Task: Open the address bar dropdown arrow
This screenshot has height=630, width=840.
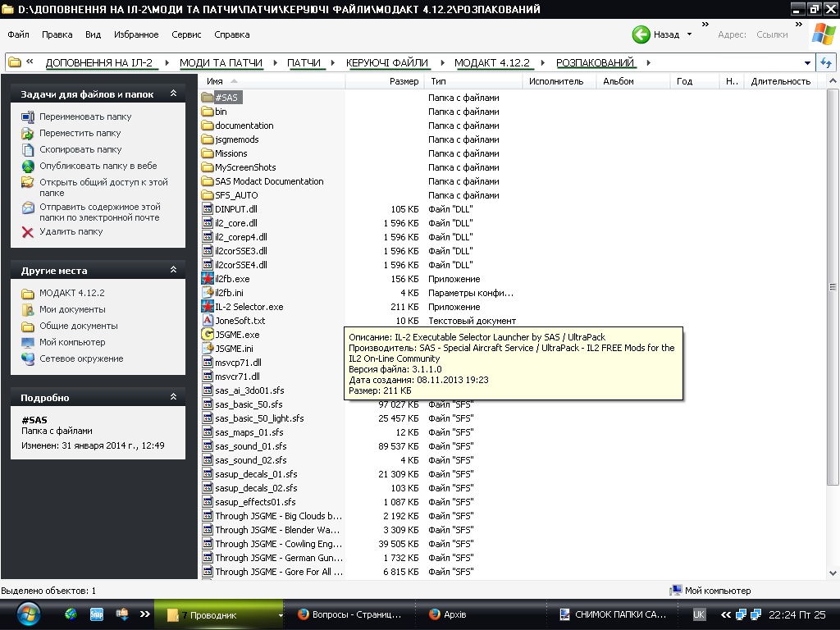Action: point(807,62)
